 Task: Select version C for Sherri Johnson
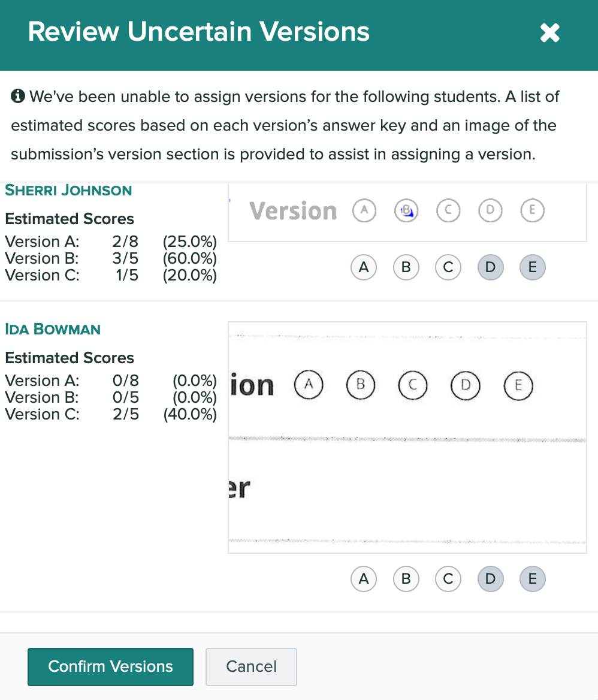click(x=448, y=267)
